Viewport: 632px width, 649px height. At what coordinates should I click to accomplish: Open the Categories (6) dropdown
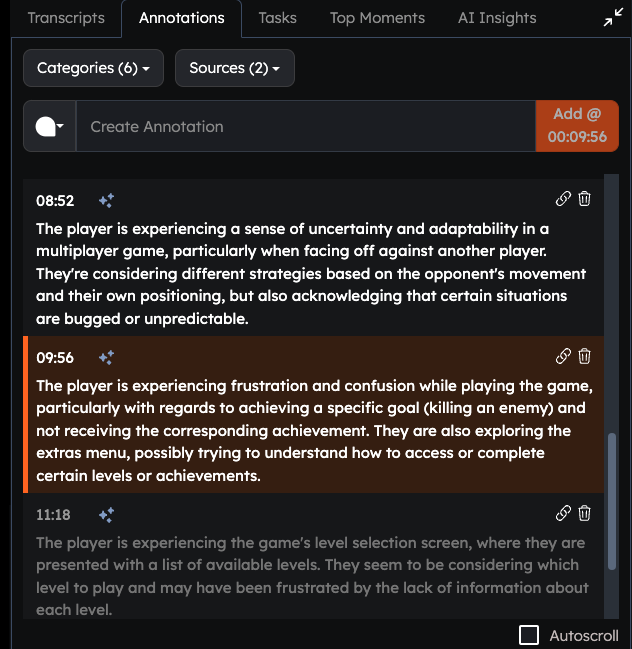click(94, 68)
